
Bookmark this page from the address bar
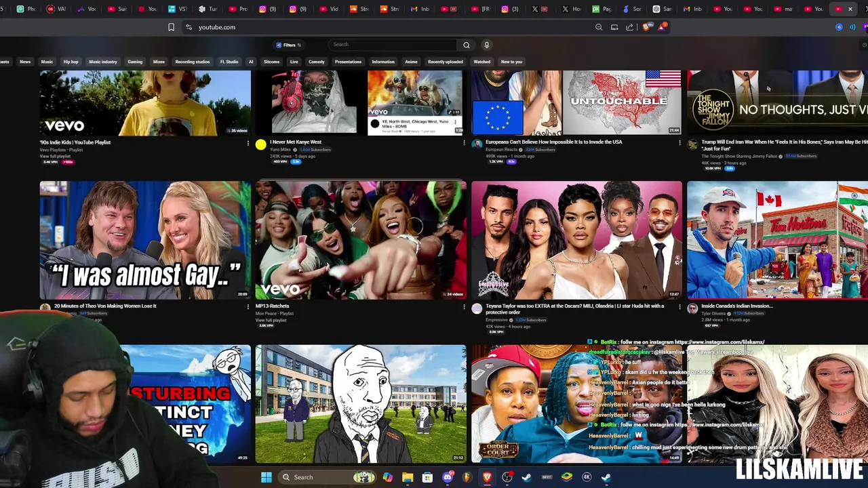point(171,27)
